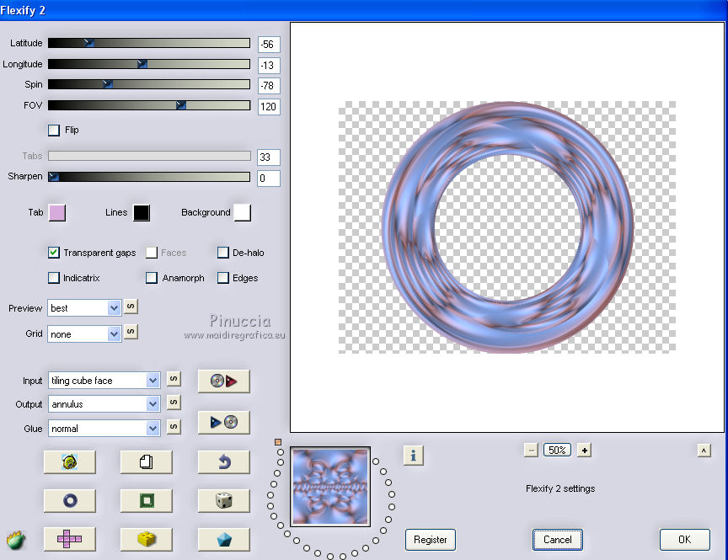
Task: Click the Register button
Action: [x=431, y=540]
